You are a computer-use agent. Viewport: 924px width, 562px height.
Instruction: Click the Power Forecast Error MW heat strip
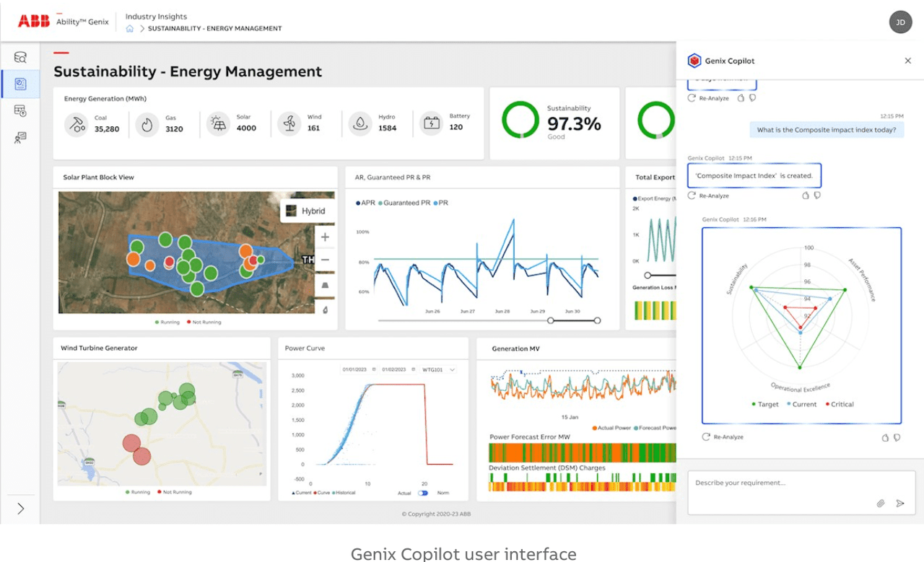pos(583,452)
